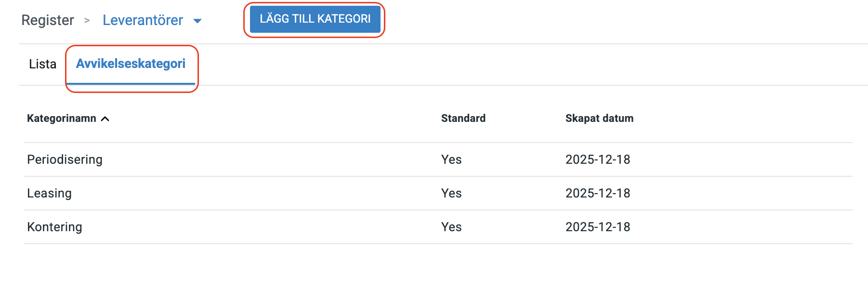Click the created date of Kontering

pyautogui.click(x=598, y=227)
